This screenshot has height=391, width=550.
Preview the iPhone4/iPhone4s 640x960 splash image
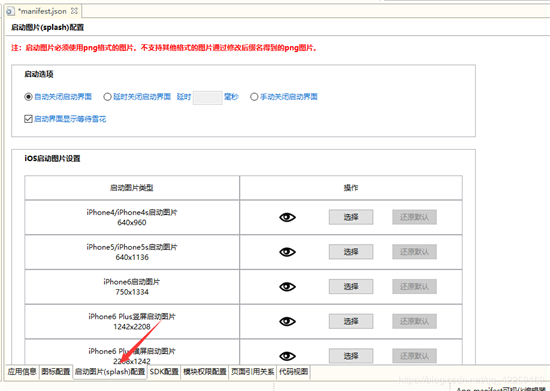[x=287, y=217]
